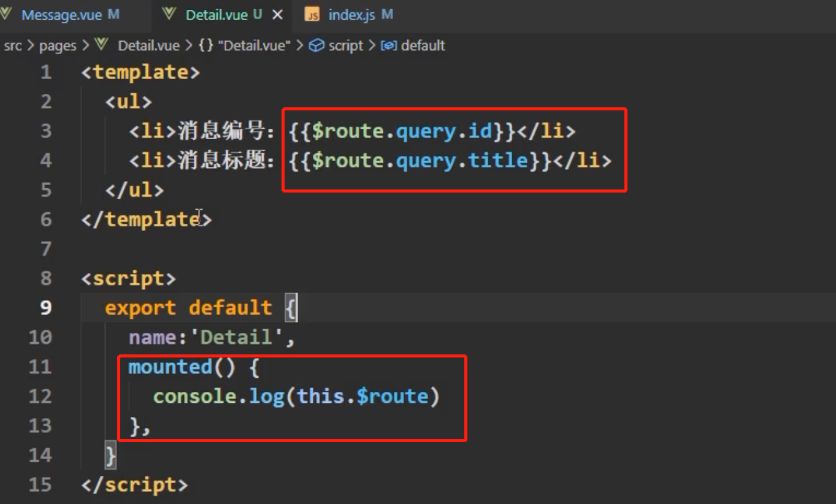
Task: Click $route.query.id expression on line 3
Action: (402, 131)
